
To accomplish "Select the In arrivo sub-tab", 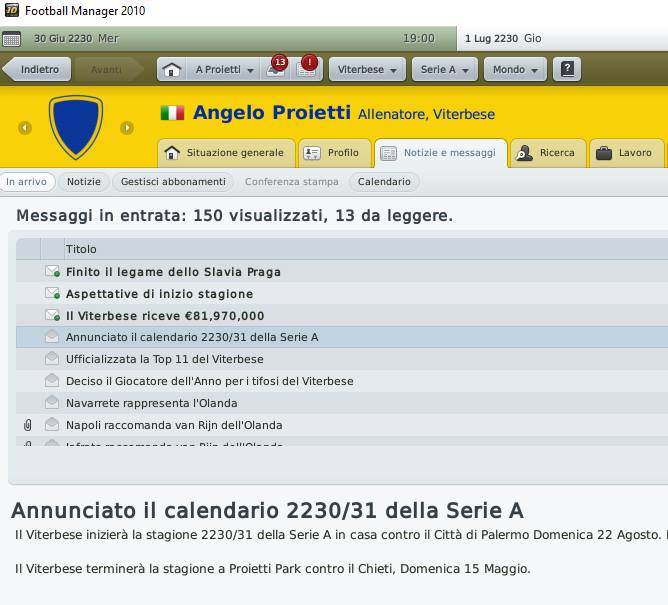I will point(27,182).
